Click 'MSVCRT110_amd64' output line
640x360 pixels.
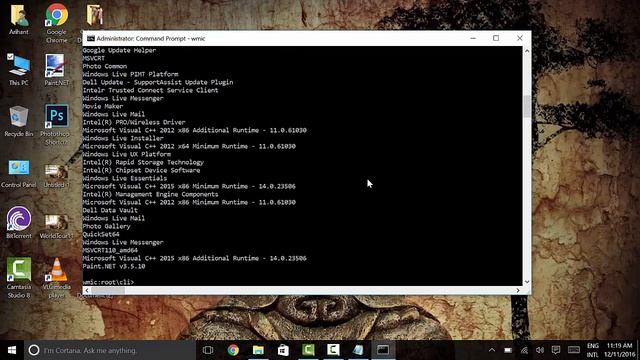pyautogui.click(x=110, y=250)
